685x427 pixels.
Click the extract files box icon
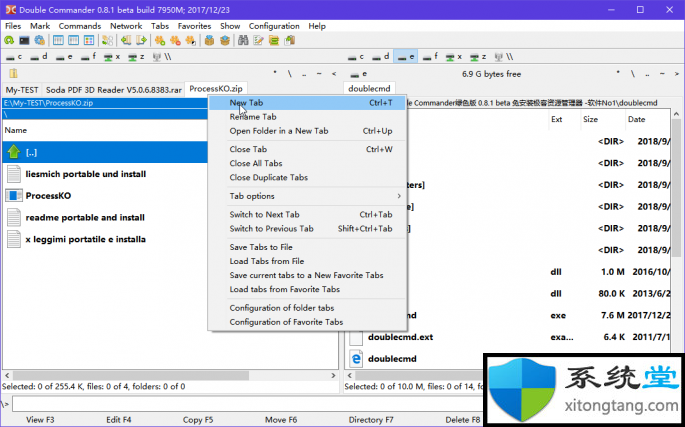225,41
